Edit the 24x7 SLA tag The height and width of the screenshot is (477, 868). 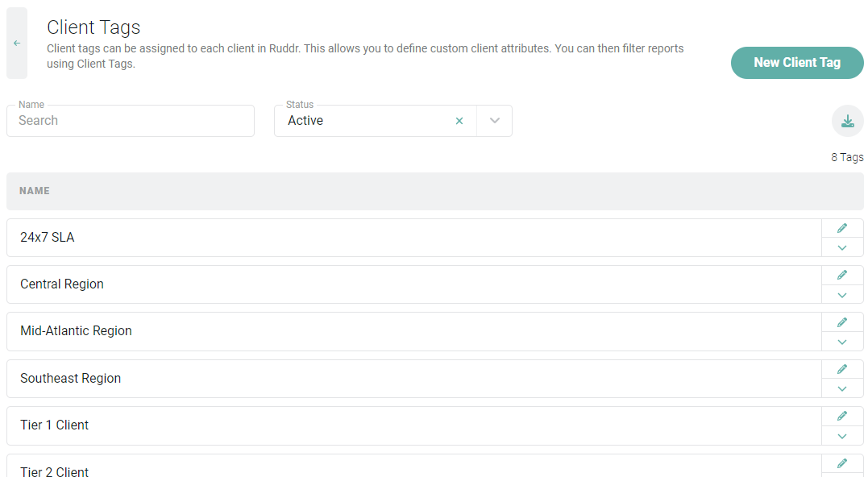click(842, 228)
